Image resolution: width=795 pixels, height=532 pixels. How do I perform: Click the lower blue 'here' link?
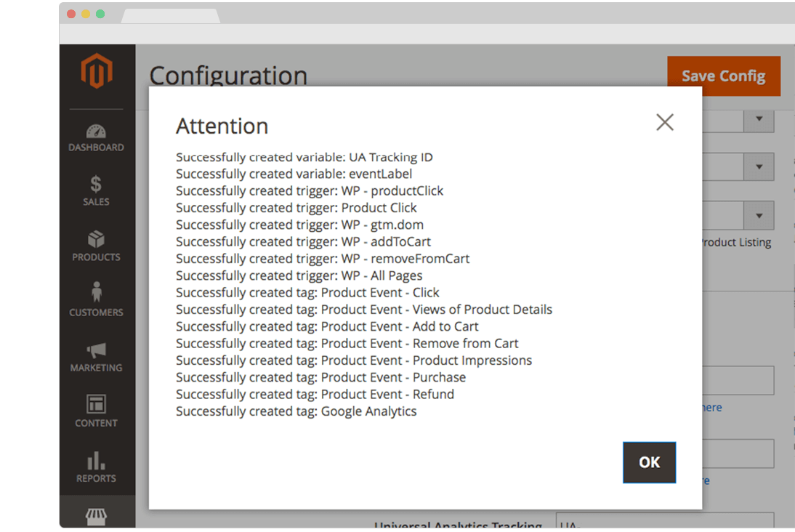point(705,480)
